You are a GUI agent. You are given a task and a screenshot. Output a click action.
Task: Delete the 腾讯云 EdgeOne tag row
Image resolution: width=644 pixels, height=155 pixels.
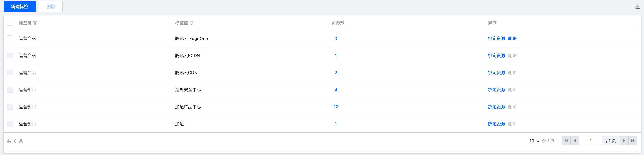pyautogui.click(x=512, y=39)
